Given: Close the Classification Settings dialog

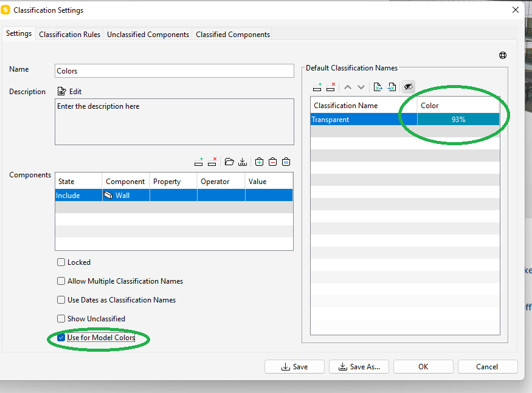Looking at the screenshot, I should pos(516,10).
